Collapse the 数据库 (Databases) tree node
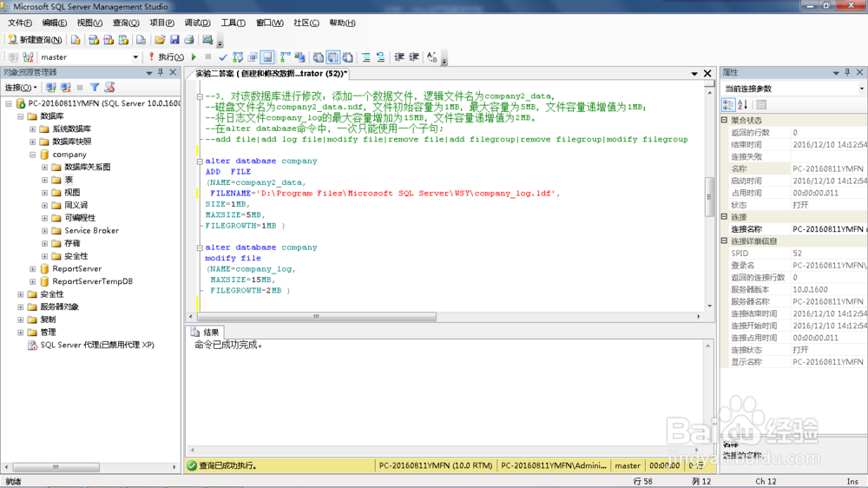Viewport: 868px width, 488px height. pos(21,116)
